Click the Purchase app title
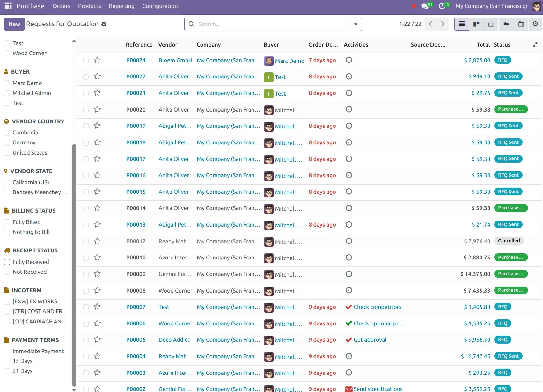This screenshot has height=392, width=543. [x=30, y=6]
